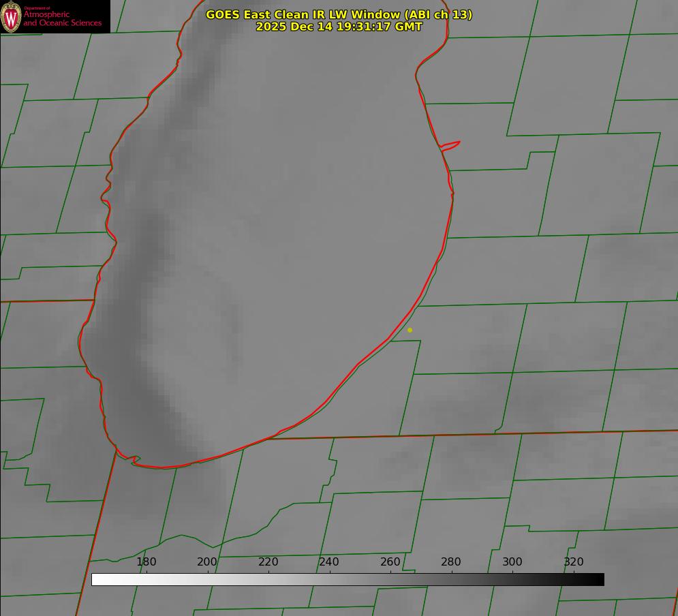Pick the 260 colorbar tick label
This screenshot has width=678, height=616.
(x=390, y=562)
